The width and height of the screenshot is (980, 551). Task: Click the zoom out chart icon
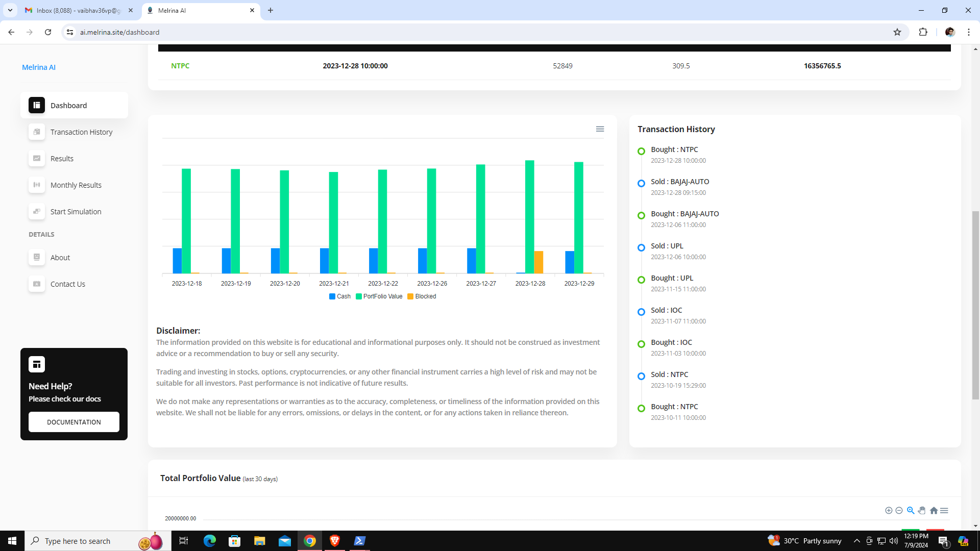pos(899,511)
